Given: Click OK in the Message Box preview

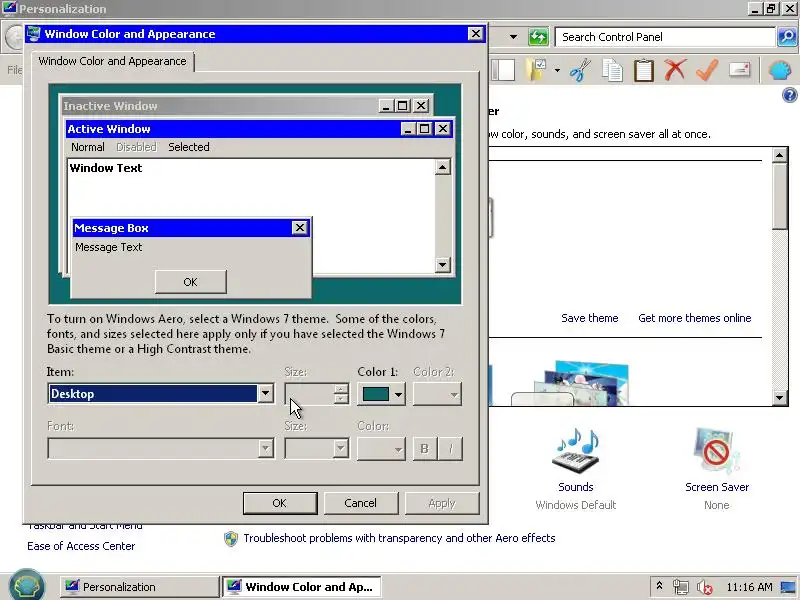Looking at the screenshot, I should pyautogui.click(x=190, y=282).
